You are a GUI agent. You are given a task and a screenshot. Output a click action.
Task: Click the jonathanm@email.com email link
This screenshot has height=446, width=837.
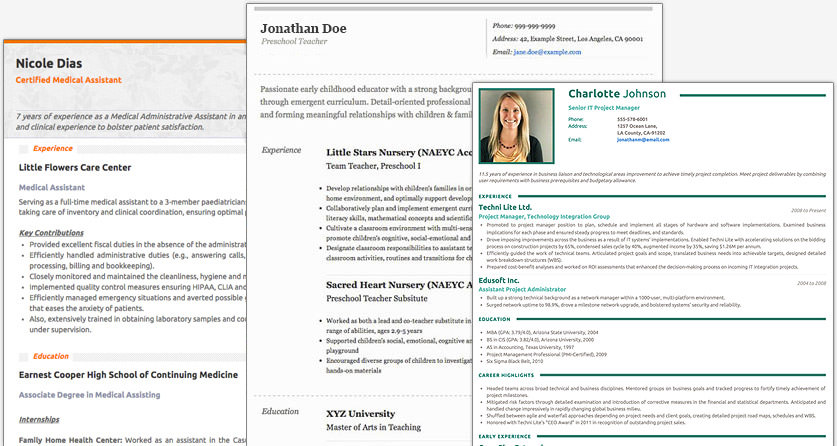(x=643, y=140)
